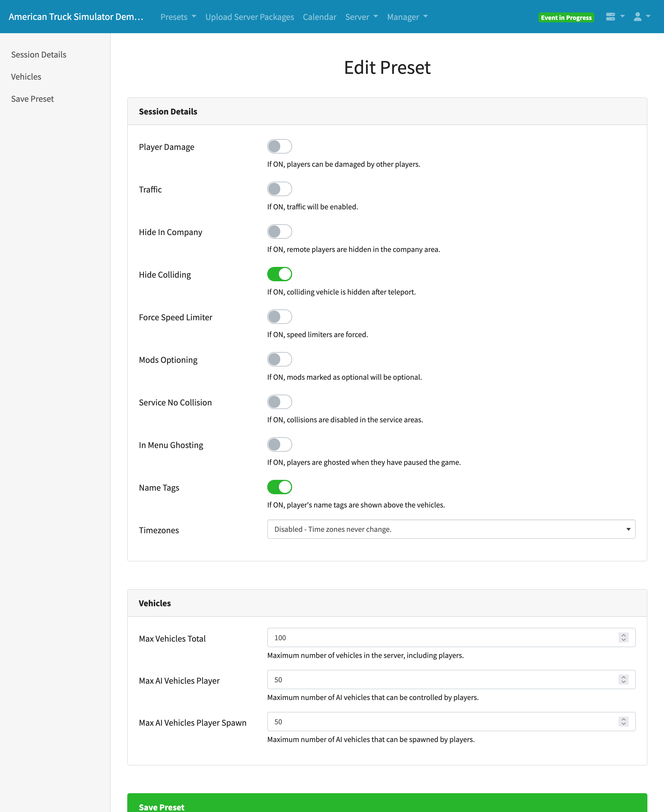The height and width of the screenshot is (812, 664).
Task: Expand the Presets menu
Action: 178,17
